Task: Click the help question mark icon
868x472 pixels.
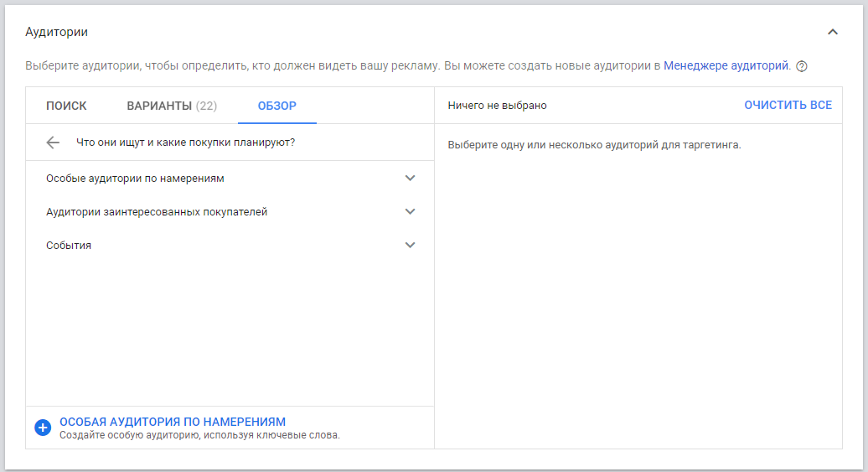Action: tap(801, 66)
